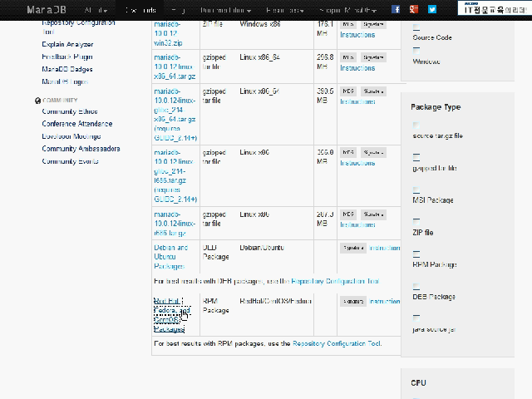The width and height of the screenshot is (532, 399).
Task: Download mariadb-10.0.12-linux-x86_64.tar.gz file
Action: pyautogui.click(x=175, y=66)
